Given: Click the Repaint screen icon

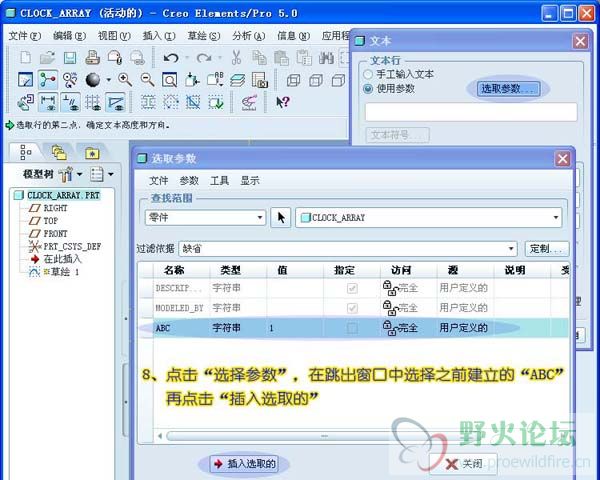Looking at the screenshot, I should point(26,80).
